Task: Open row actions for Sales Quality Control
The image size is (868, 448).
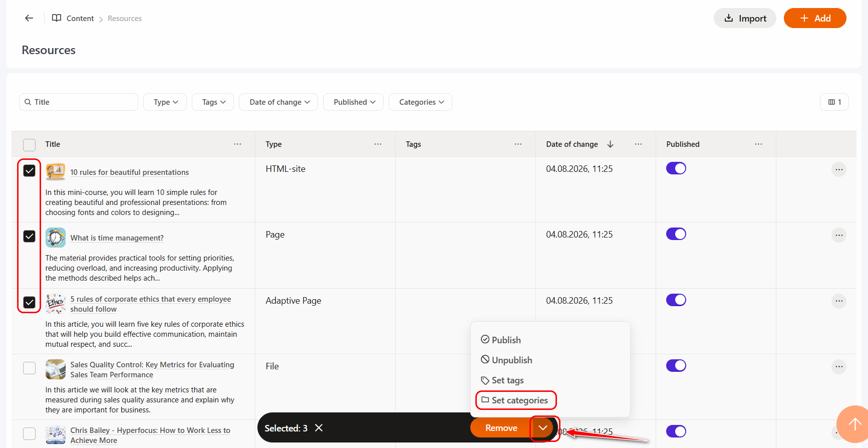Action: coord(839,367)
